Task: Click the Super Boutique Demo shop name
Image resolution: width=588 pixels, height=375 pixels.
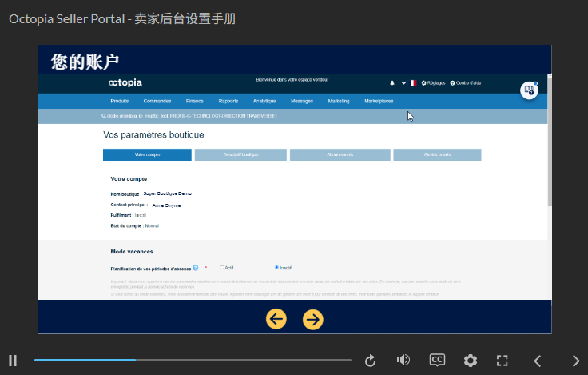Action: (x=168, y=193)
